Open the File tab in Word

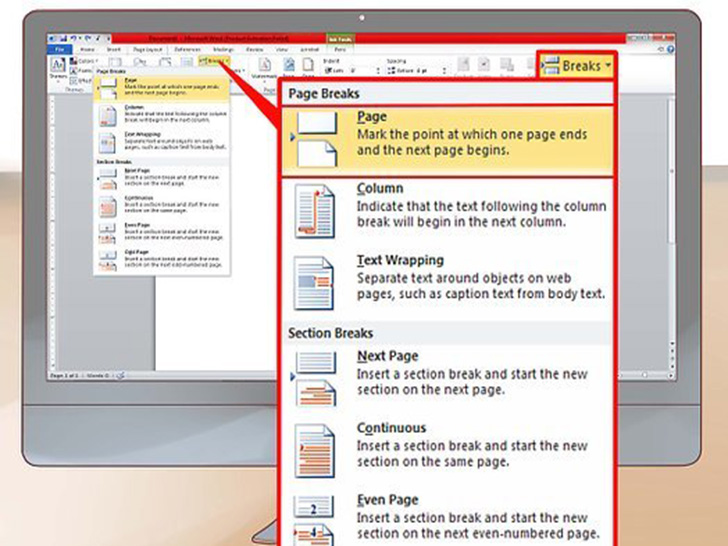(x=59, y=49)
